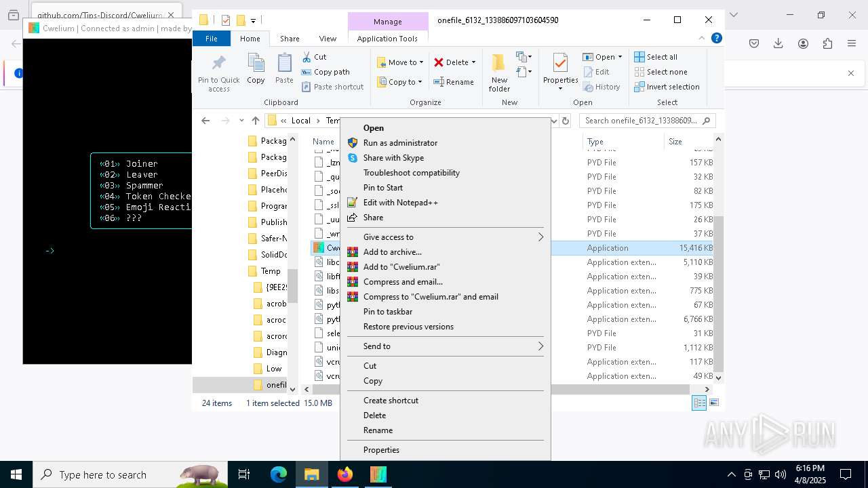868x488 pixels.
Task: Choose Add to "Cwelium.rar"
Action: (445, 267)
